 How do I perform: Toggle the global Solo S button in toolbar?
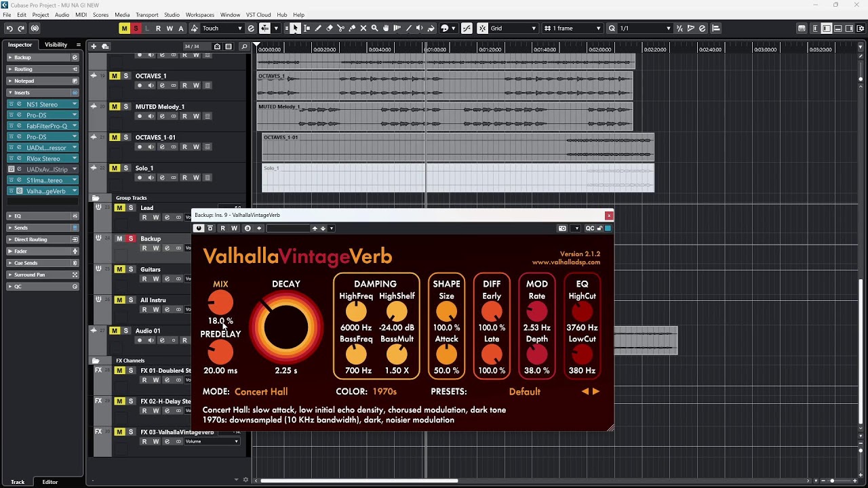pyautogui.click(x=136, y=28)
